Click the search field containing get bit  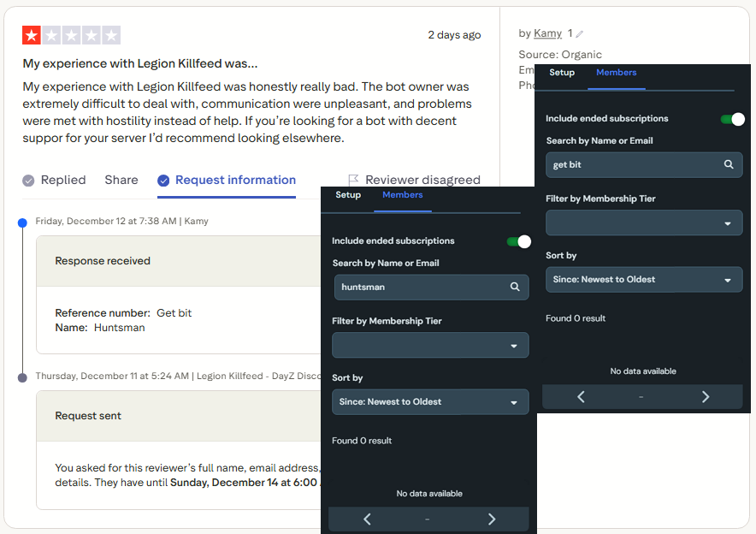[644, 164]
